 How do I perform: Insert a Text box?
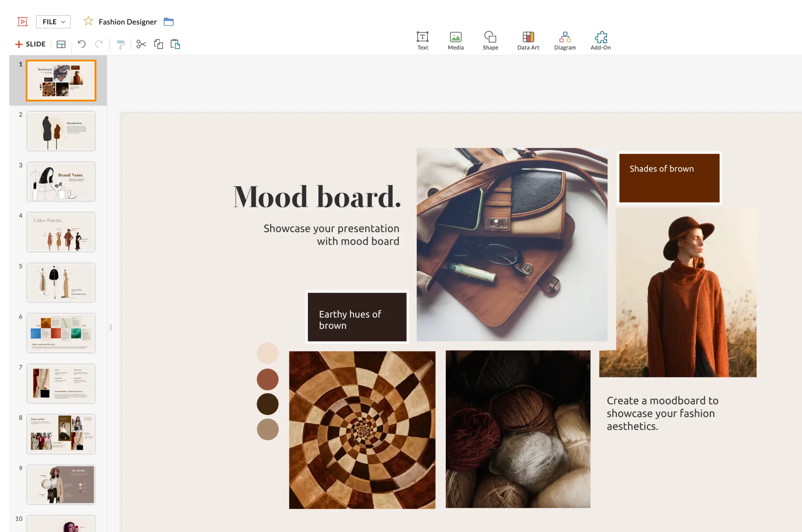coord(422,41)
